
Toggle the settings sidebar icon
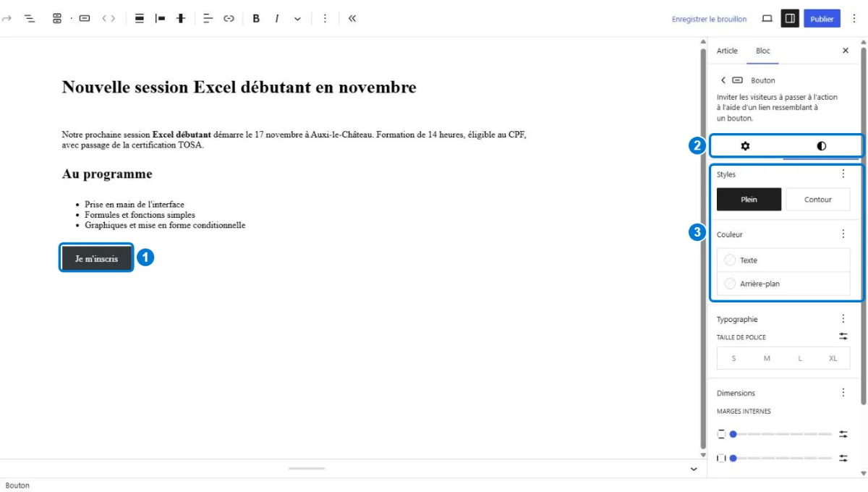(x=789, y=19)
